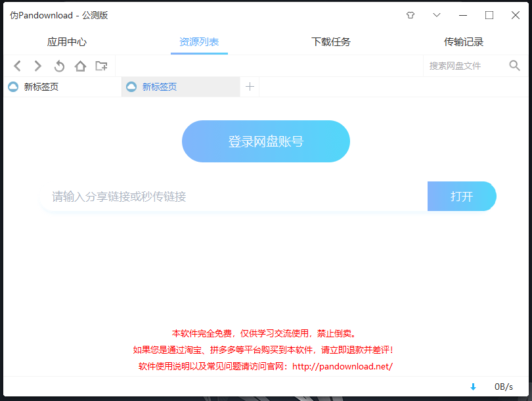Create a new folder icon
The width and height of the screenshot is (532, 401).
[x=101, y=66]
